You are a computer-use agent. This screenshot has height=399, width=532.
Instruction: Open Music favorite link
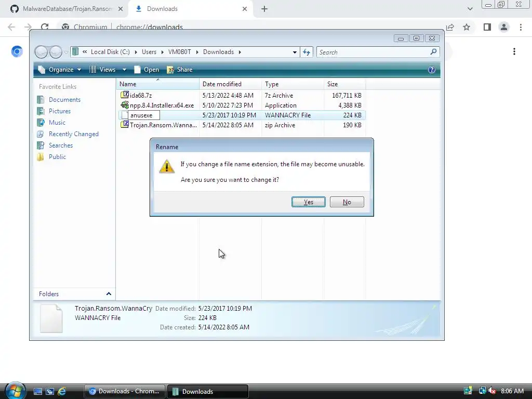(x=57, y=123)
